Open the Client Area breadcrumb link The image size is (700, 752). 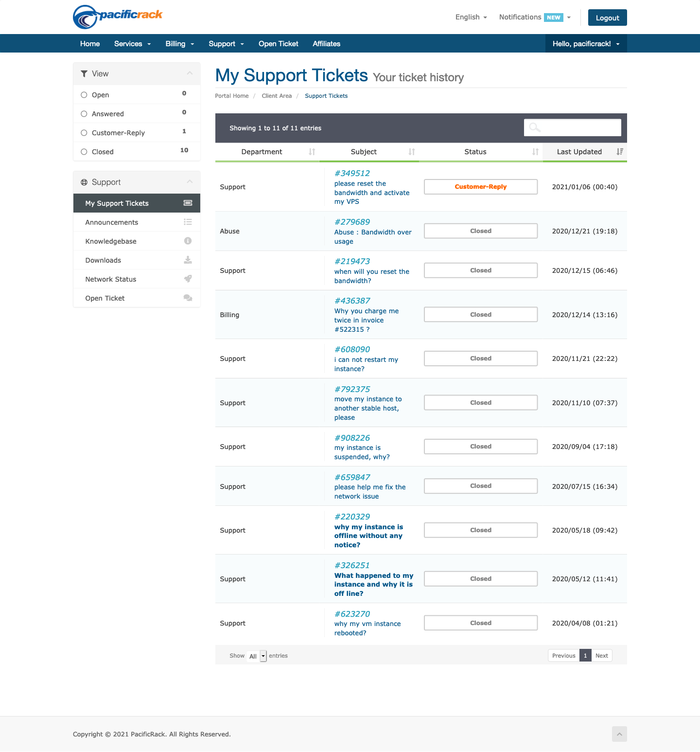[277, 96]
